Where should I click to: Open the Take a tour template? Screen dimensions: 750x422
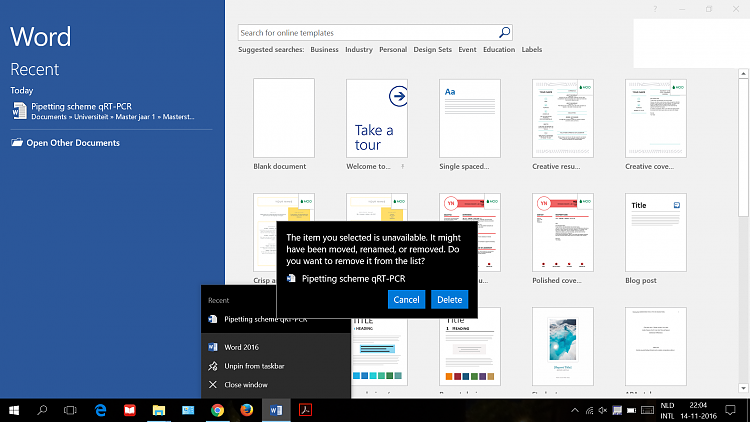(x=376, y=118)
